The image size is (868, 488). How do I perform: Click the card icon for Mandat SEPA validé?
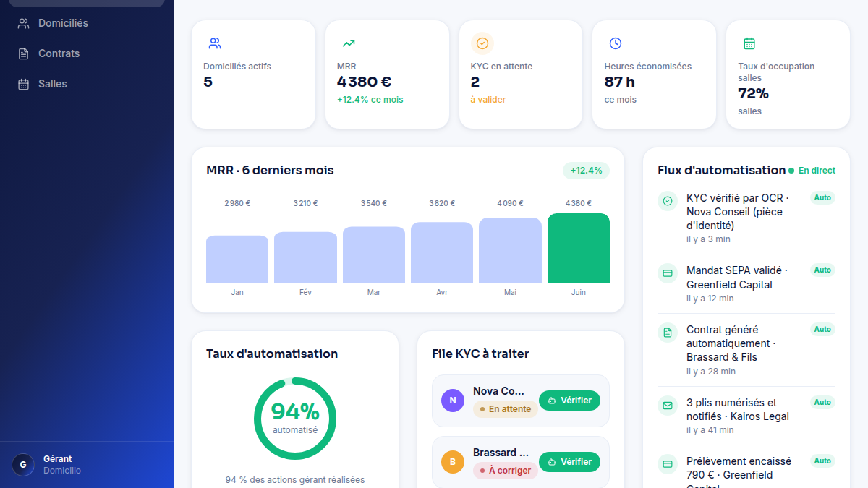pos(668,274)
